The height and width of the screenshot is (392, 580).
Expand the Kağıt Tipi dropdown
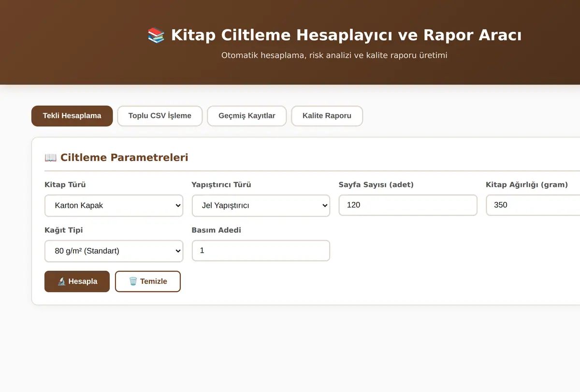click(x=114, y=251)
